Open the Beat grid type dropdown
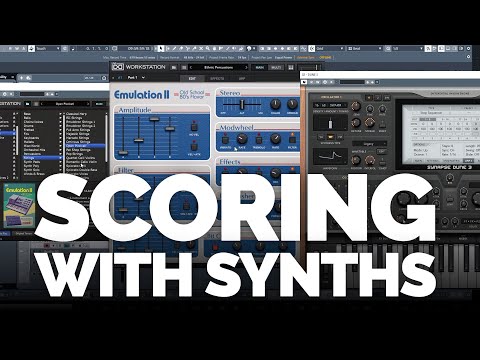The width and height of the screenshot is (480, 360). (x=365, y=48)
